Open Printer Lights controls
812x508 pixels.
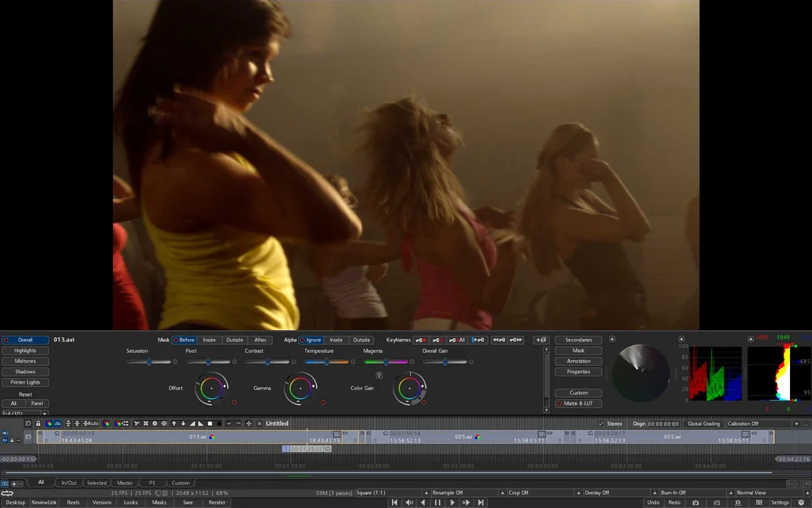point(25,383)
